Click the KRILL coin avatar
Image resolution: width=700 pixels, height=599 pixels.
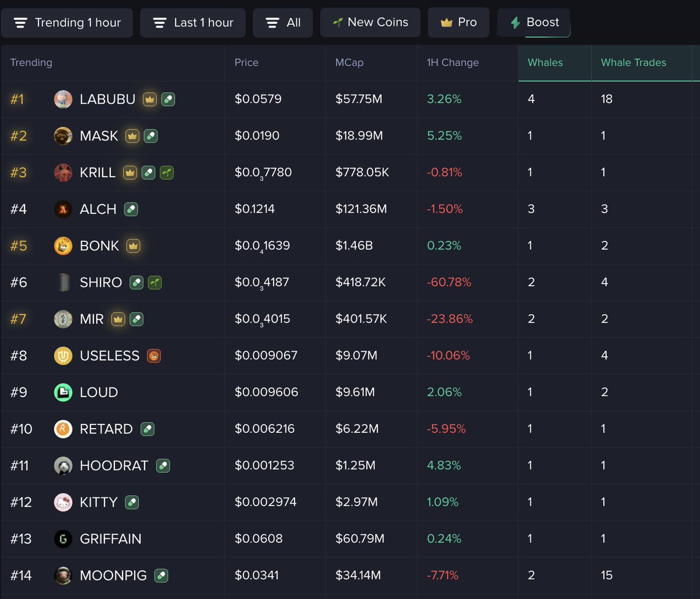point(63,173)
